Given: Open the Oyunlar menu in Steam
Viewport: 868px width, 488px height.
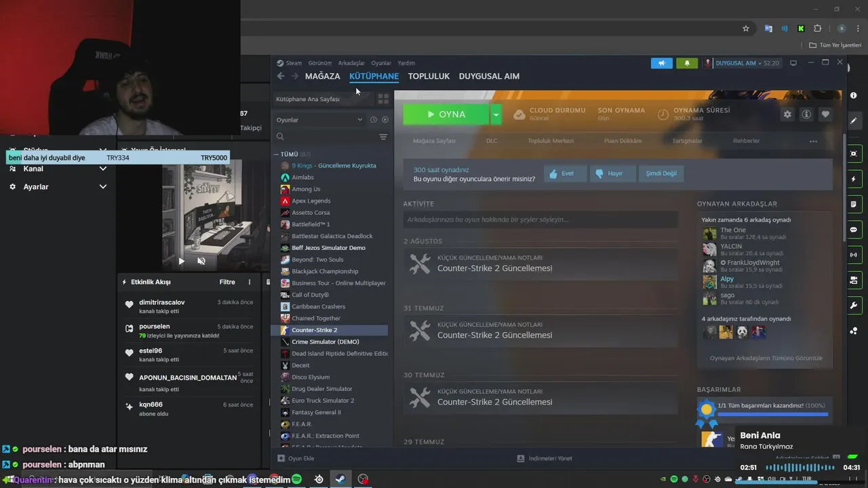Looking at the screenshot, I should [381, 63].
